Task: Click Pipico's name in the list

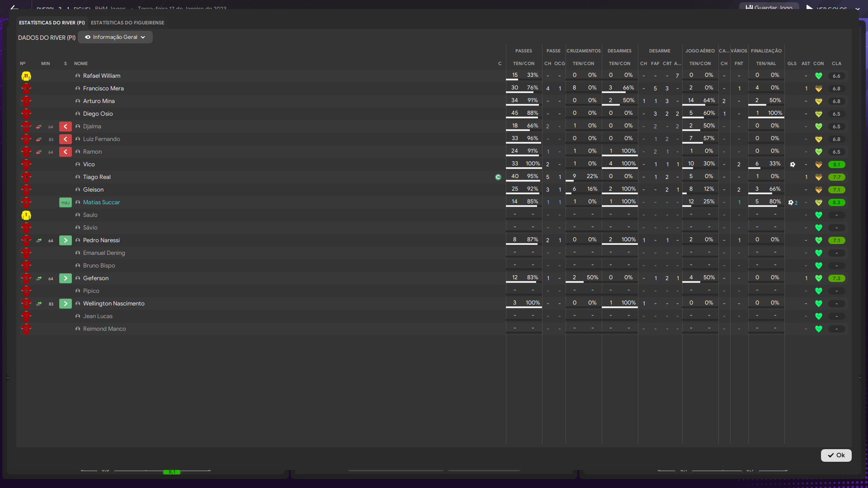Action: (x=91, y=291)
